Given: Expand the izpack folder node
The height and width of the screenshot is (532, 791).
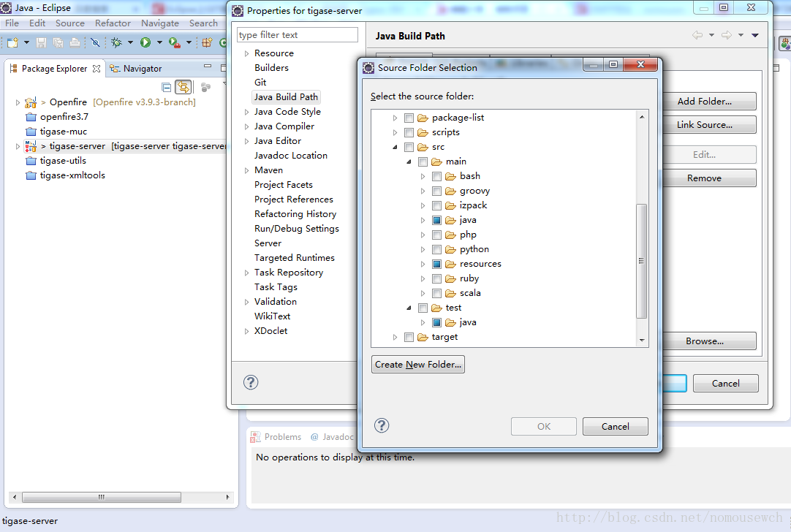Looking at the screenshot, I should click(423, 206).
